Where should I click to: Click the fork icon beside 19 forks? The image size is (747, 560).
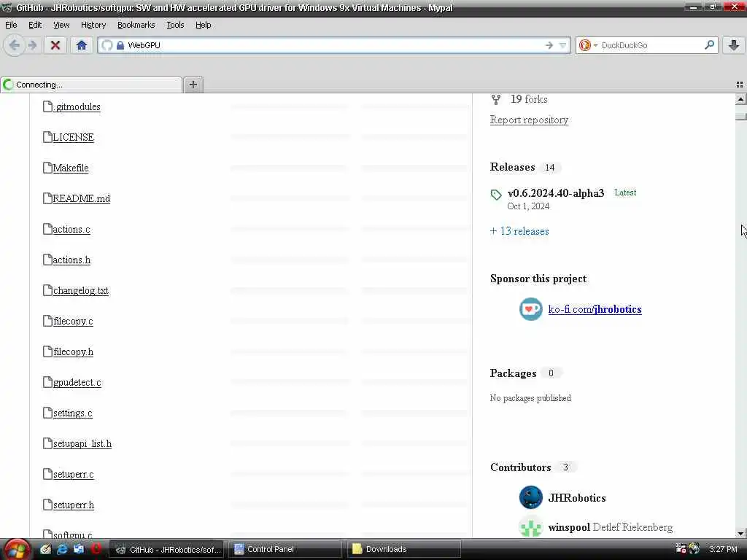point(496,99)
